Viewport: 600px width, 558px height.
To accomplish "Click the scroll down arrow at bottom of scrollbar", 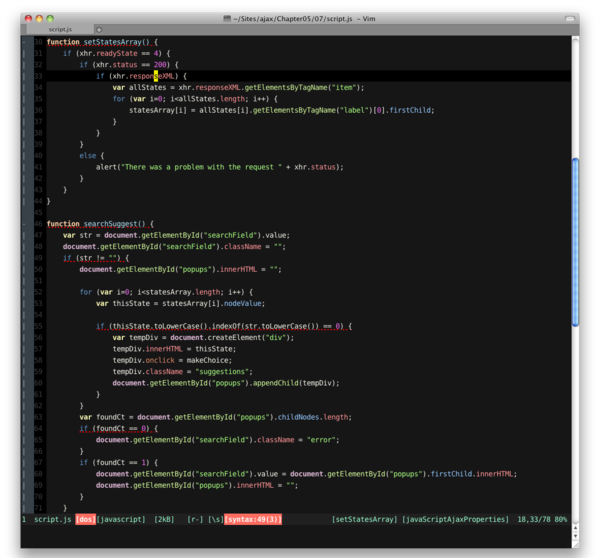I will click(575, 536).
